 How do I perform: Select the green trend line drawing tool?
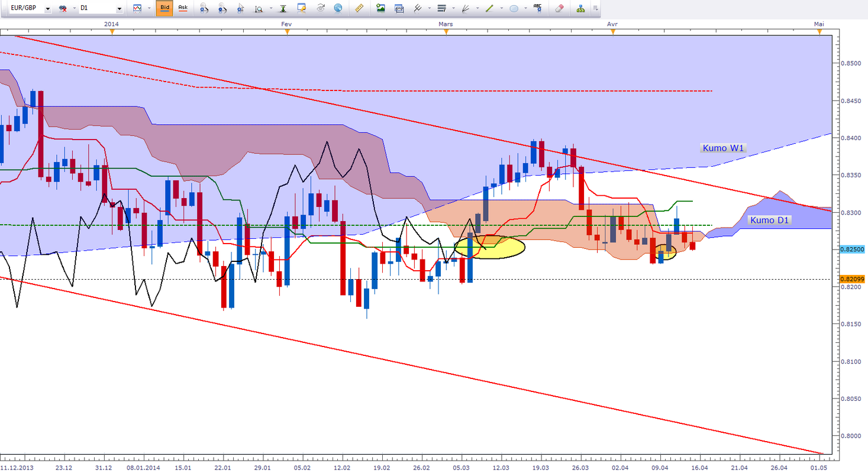[489, 8]
